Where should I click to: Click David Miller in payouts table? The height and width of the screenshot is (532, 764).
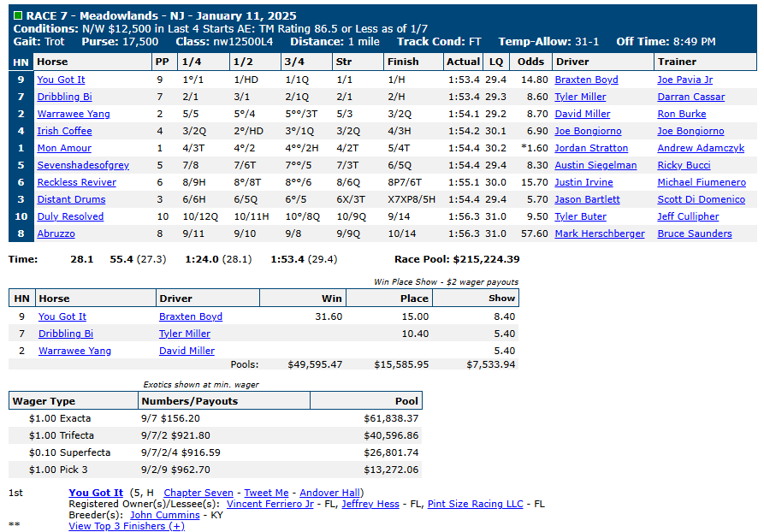[x=187, y=351]
